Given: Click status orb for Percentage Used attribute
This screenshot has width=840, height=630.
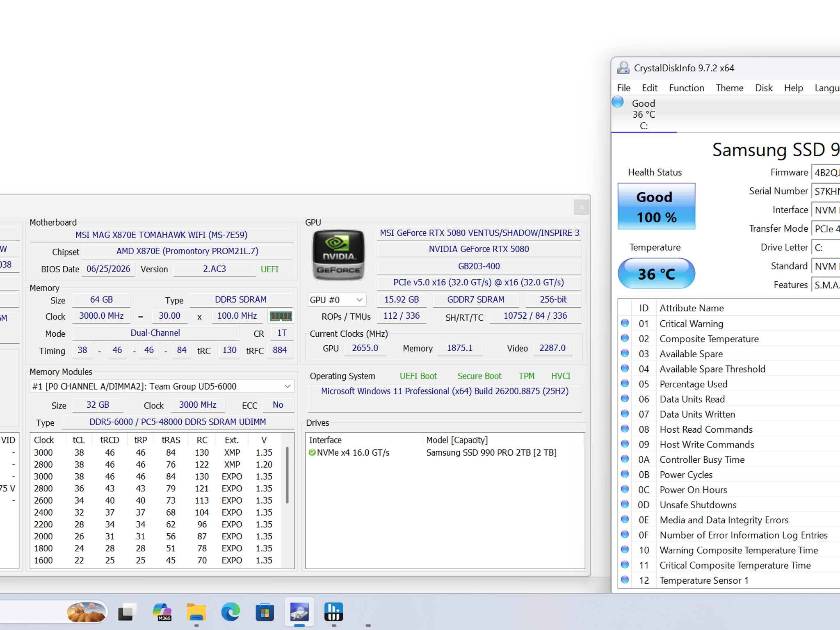Looking at the screenshot, I should (625, 383).
